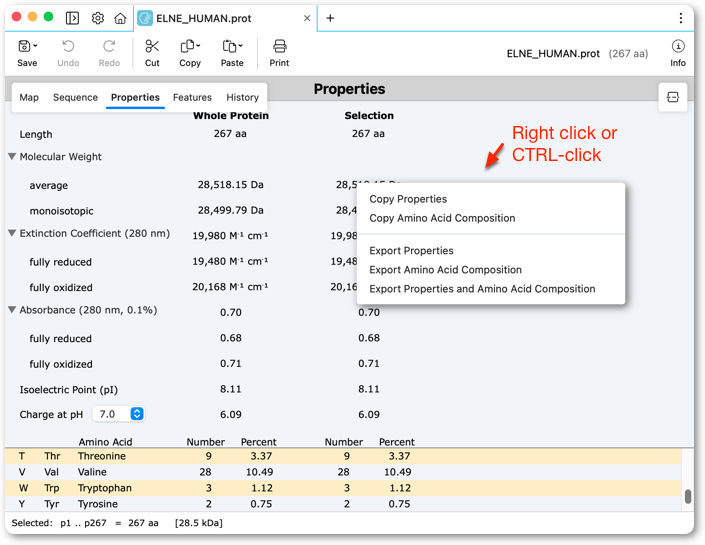
Task: Click the Selection column heading
Action: coord(369,116)
